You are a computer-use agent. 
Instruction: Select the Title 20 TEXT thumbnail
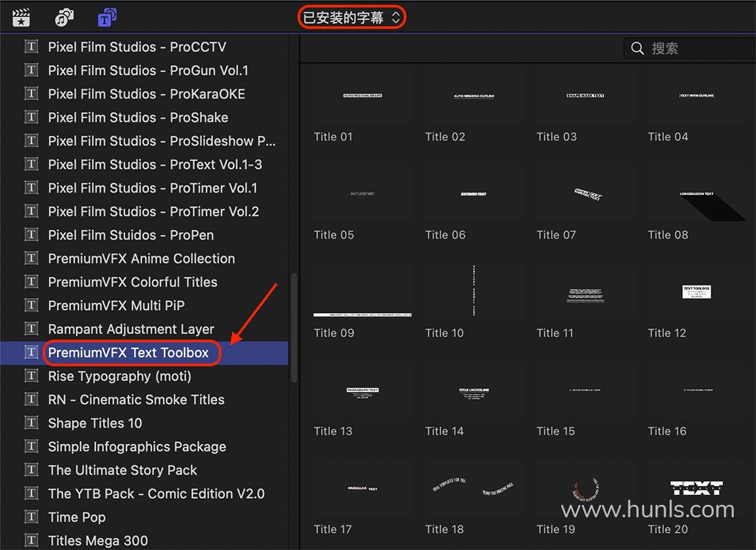click(x=697, y=488)
